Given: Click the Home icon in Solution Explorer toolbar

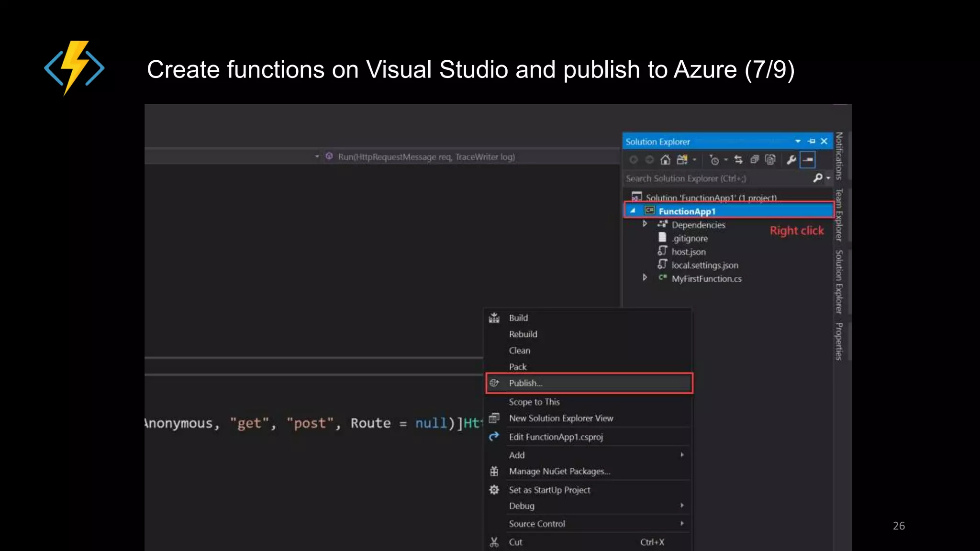Looking at the screenshot, I should pos(665,160).
